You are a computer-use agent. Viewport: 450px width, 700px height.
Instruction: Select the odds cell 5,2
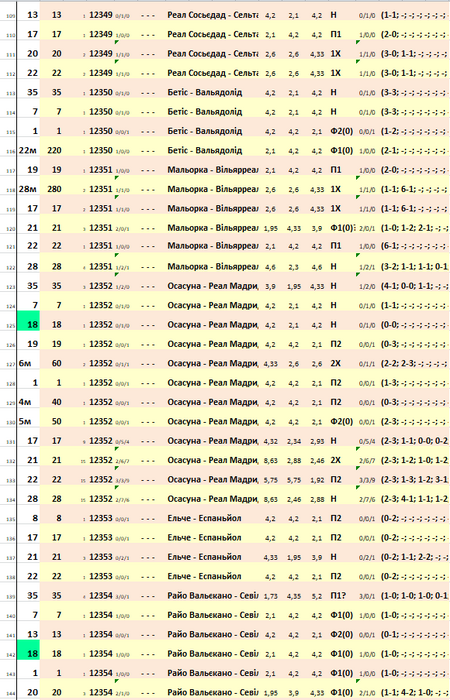(317, 596)
